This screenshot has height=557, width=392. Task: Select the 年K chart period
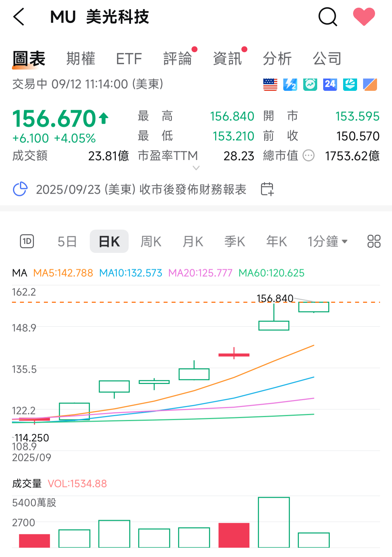click(277, 241)
